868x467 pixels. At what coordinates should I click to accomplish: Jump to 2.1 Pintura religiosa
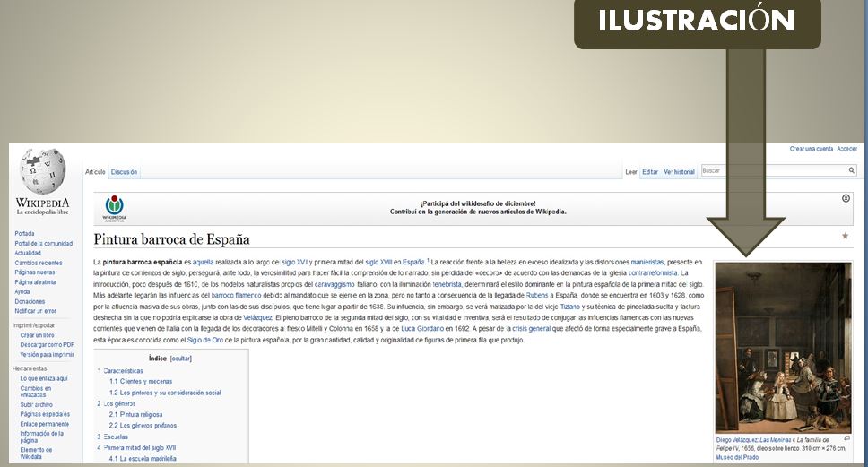(135, 414)
